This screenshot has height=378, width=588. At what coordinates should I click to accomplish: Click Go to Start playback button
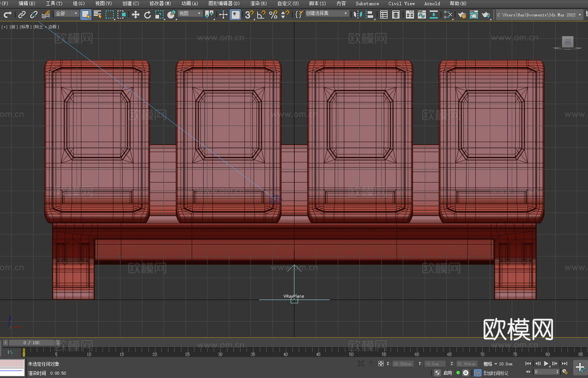coord(528,364)
